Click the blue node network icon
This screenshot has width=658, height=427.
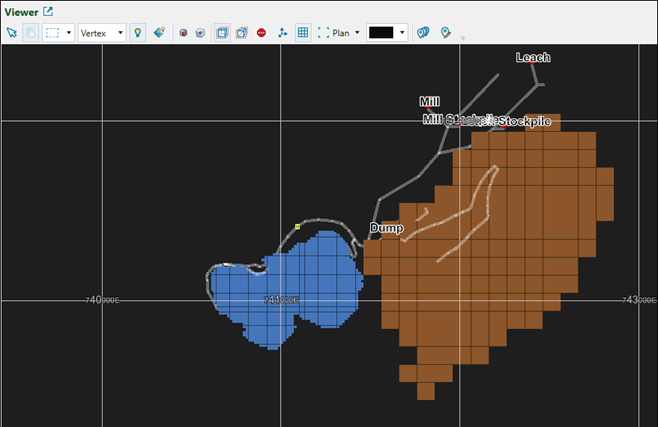283,32
